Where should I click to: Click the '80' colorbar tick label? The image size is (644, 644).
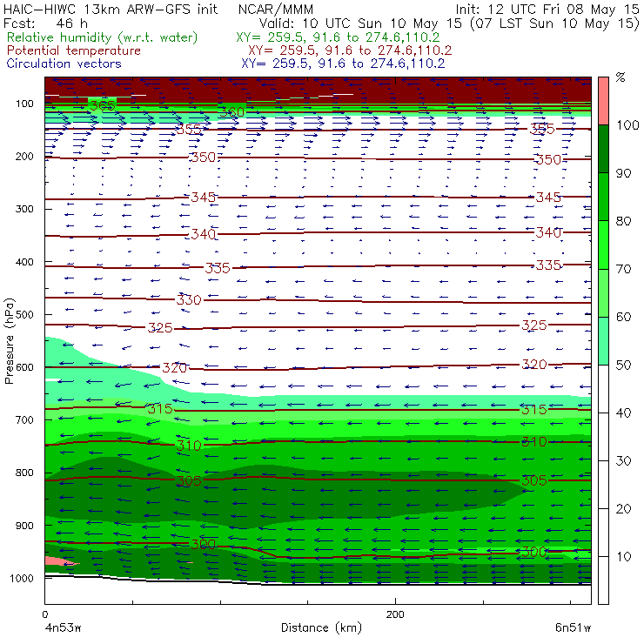pyautogui.click(x=623, y=221)
